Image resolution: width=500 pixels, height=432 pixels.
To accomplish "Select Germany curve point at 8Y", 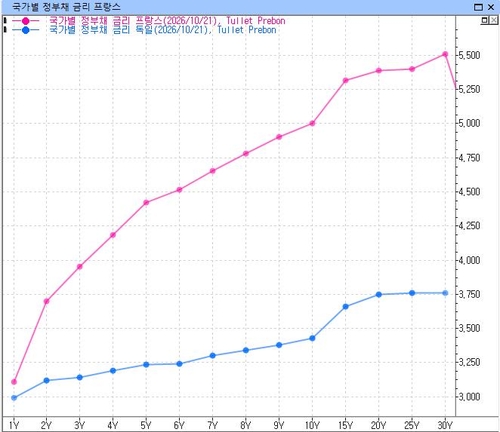I will [246, 350].
